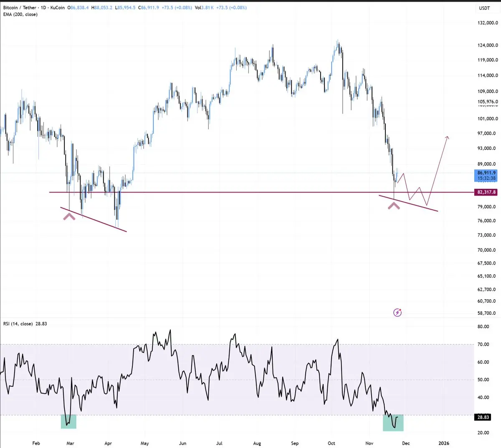Select the green RSI highlight box near November
This screenshot has width=501, height=448.
tap(393, 423)
